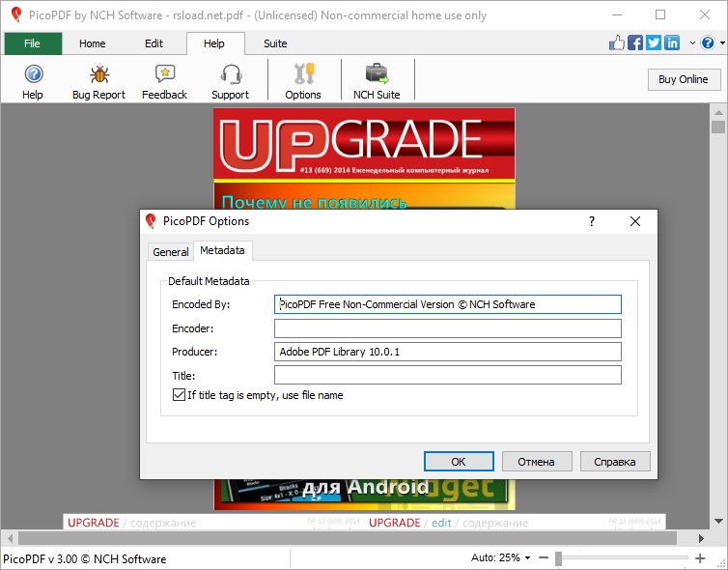Click the horizontal scrollbar right arrow
The width and height of the screenshot is (728, 570).
pos(701,538)
